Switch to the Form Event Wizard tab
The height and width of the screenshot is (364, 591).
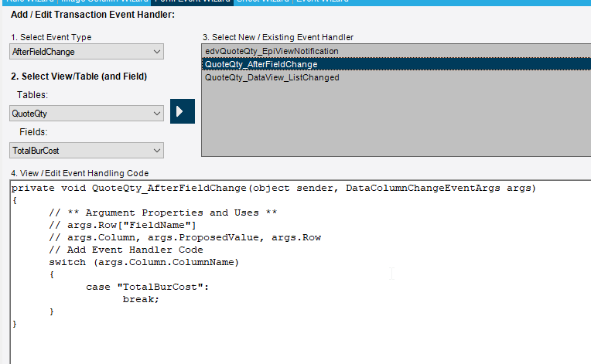coord(193,2)
